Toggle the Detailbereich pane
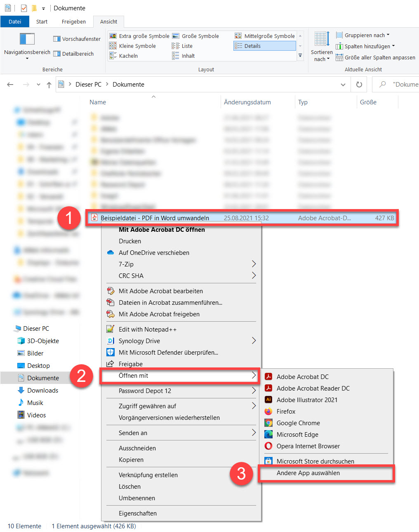This screenshot has height=532, width=419. click(73, 54)
